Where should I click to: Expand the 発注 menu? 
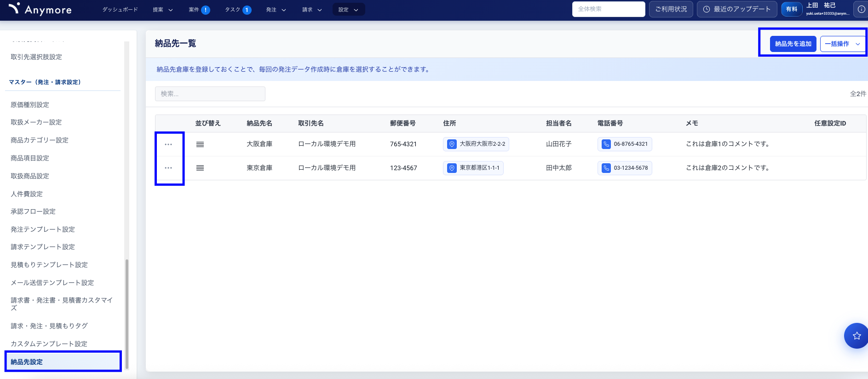(276, 10)
